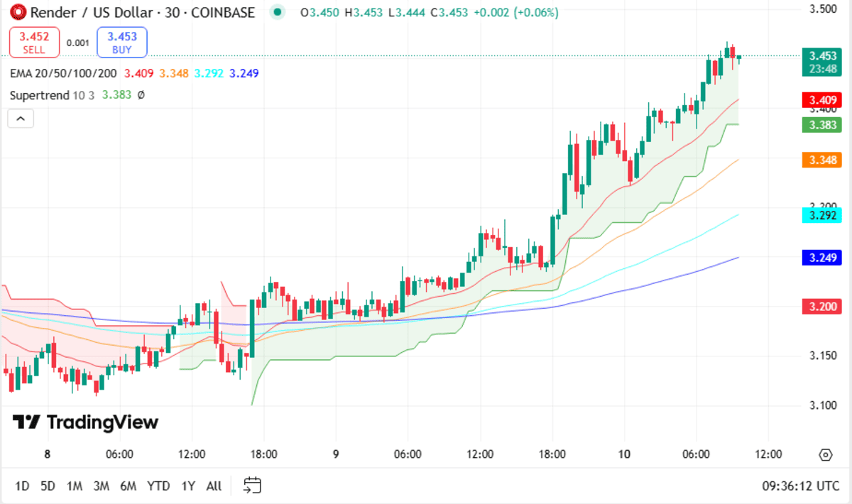The width and height of the screenshot is (852, 504).
Task: Click the Render coin logo icon
Action: click(x=17, y=12)
